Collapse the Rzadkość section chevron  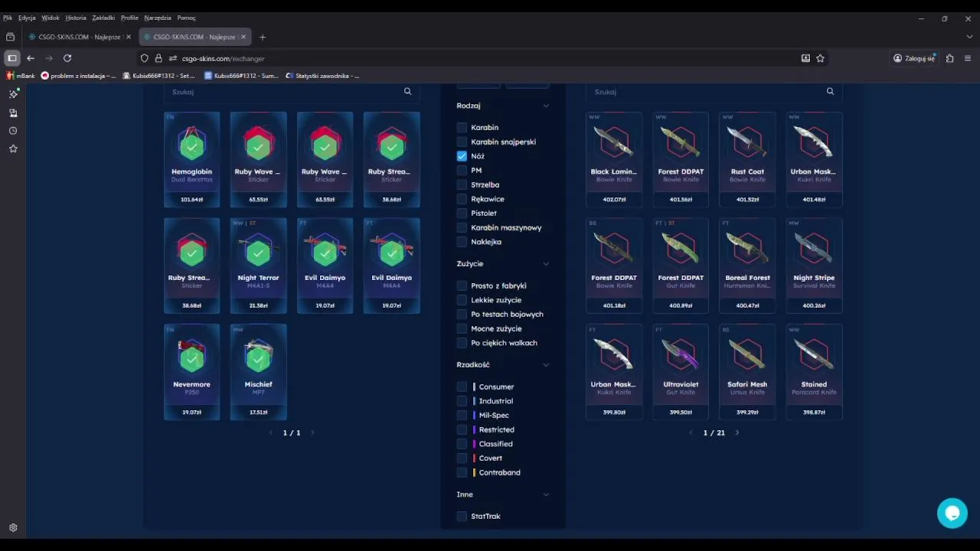[x=546, y=365]
